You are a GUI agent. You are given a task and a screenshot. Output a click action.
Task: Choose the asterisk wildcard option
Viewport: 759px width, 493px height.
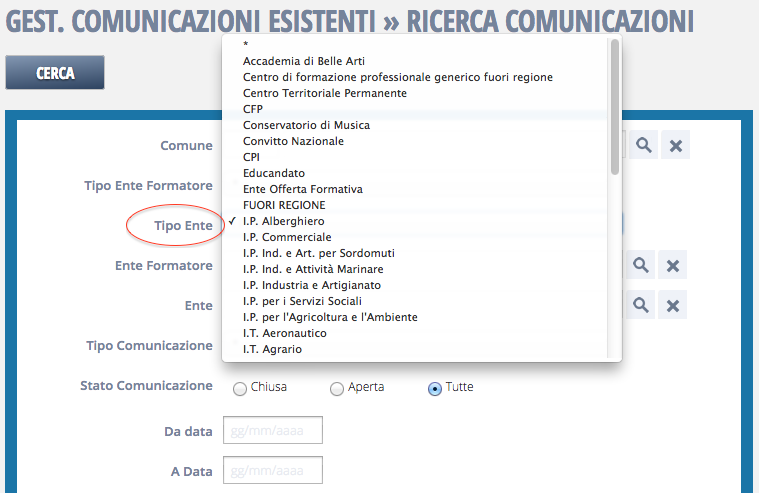coord(245,45)
